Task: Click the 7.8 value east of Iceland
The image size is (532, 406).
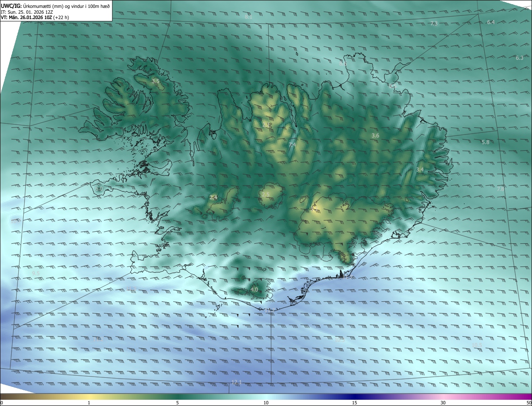Action: [500, 189]
